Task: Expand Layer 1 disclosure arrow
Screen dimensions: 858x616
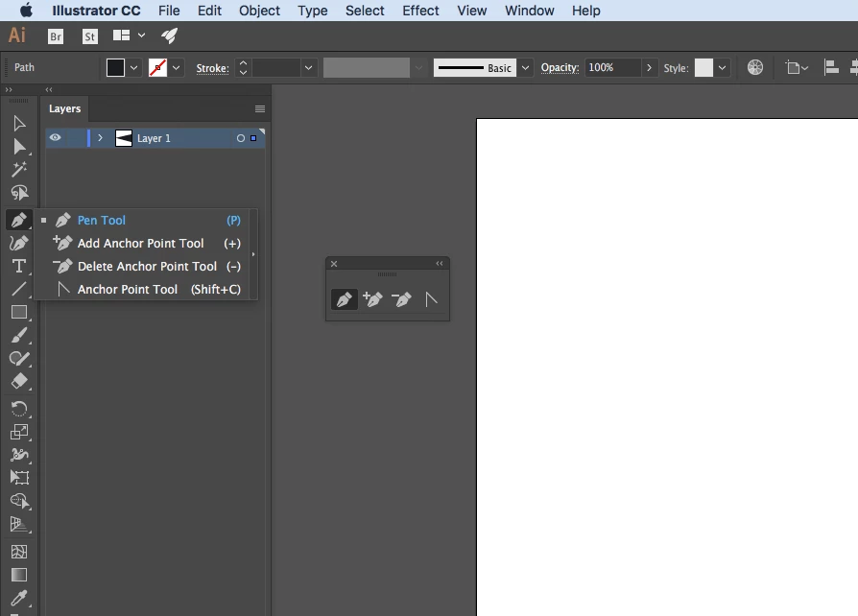Action: point(100,138)
